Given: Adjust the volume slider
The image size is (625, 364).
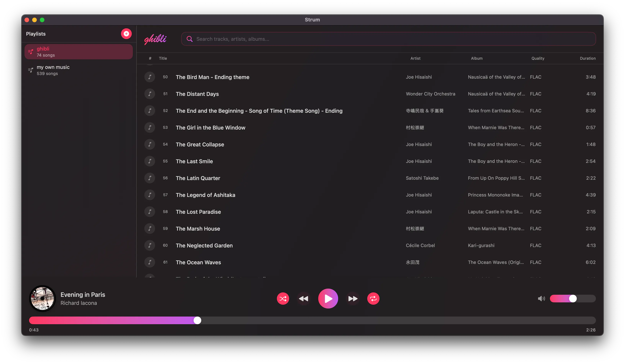Looking at the screenshot, I should coord(573,299).
